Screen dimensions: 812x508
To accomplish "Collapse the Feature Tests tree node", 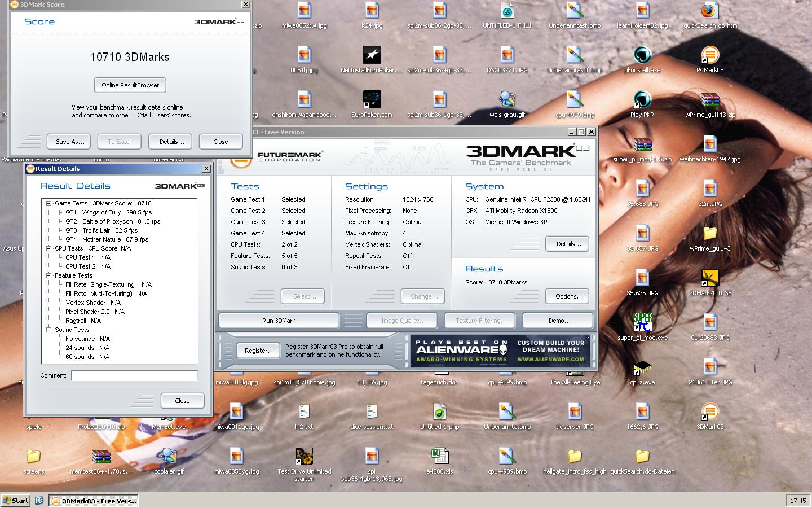I will [x=48, y=275].
